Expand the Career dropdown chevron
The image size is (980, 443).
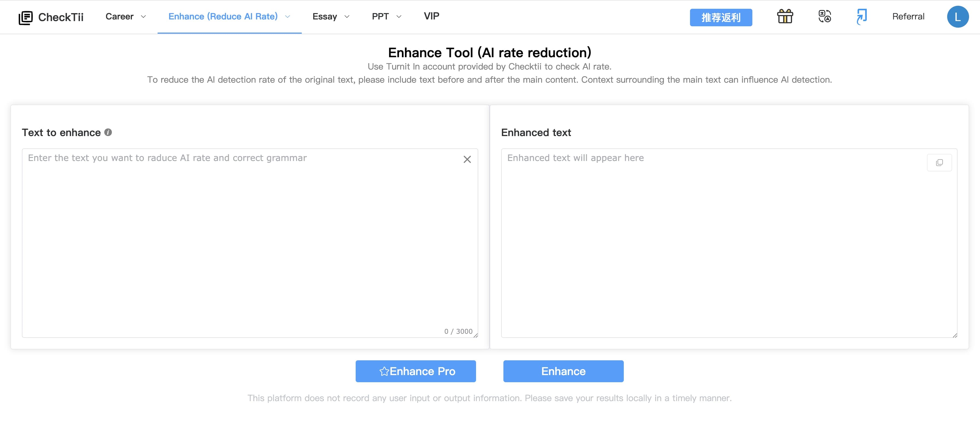[143, 17]
